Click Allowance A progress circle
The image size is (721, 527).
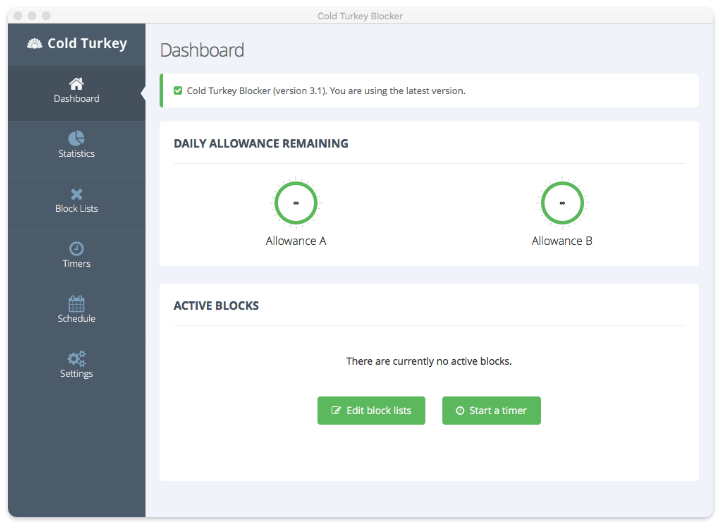click(x=296, y=203)
